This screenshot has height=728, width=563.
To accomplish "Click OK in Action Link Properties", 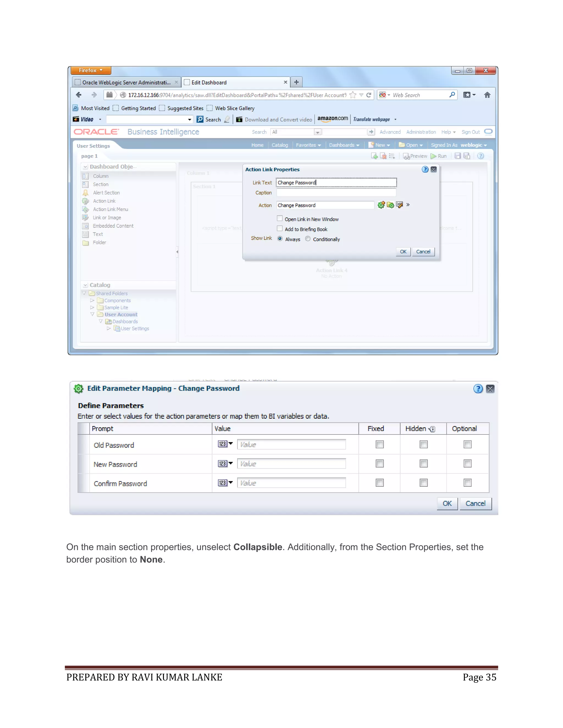I will pos(403,252).
